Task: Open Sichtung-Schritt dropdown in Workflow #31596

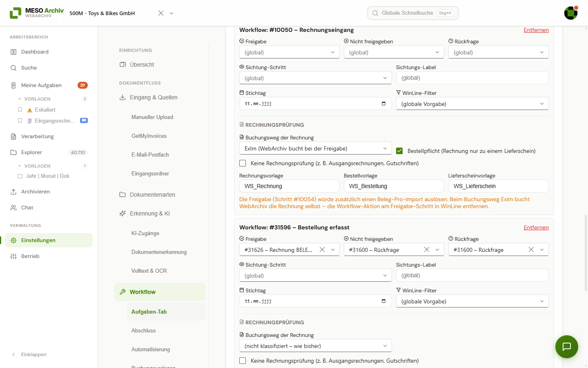Action: [x=316, y=276]
